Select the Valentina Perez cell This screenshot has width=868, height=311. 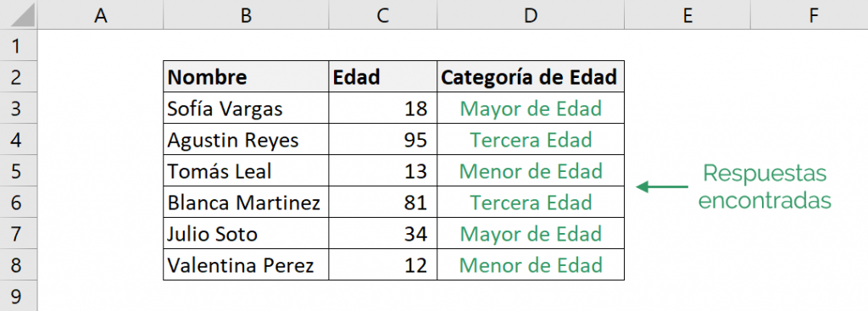coord(246,264)
